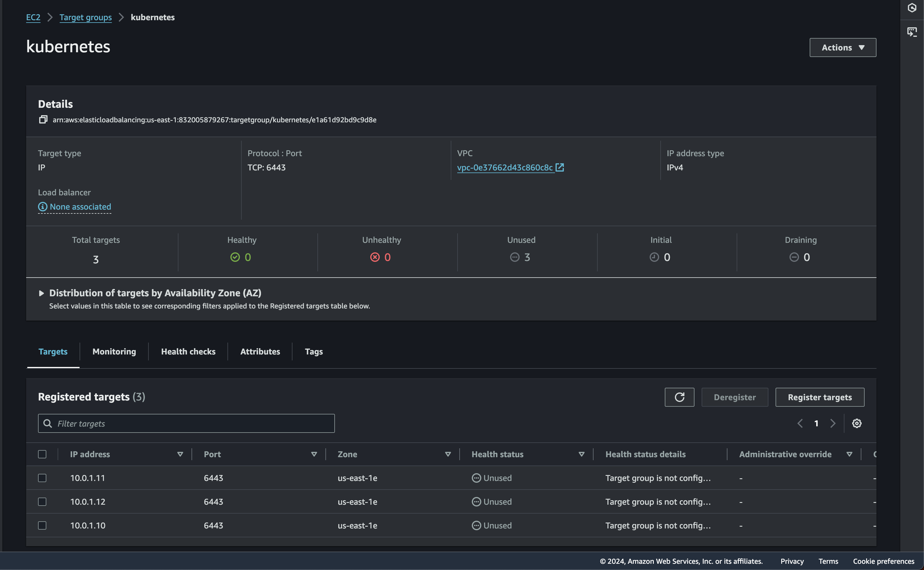Open the Health checks tab
Screen dimensions: 924x570
188,351
